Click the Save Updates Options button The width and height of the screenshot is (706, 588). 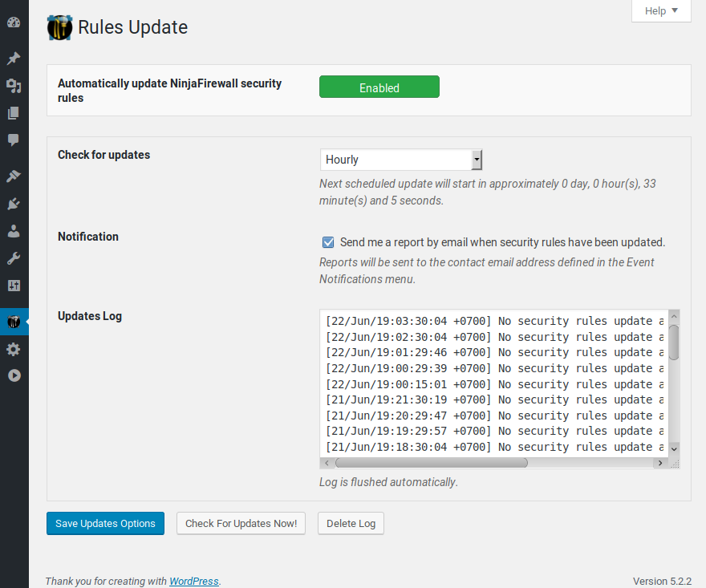[105, 524]
